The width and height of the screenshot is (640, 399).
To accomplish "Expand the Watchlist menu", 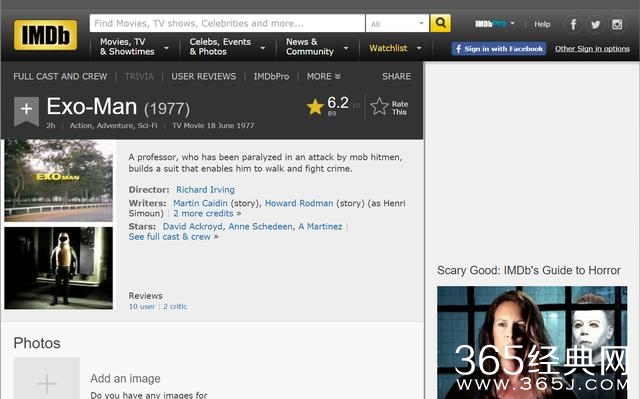I will 395,48.
